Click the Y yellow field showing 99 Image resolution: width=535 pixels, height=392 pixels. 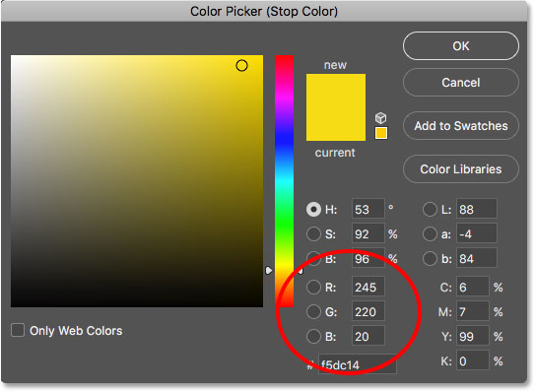473,336
